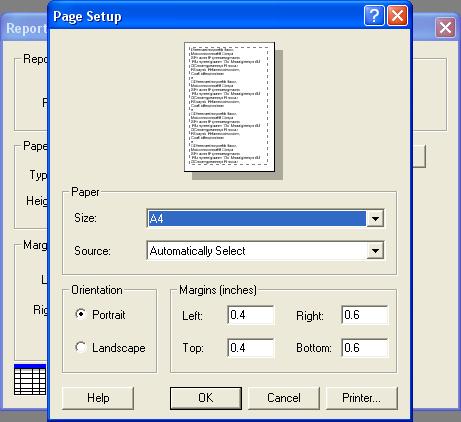Close the Page Setup dialog
Viewport: 461px width, 422px height.
pos(397,16)
